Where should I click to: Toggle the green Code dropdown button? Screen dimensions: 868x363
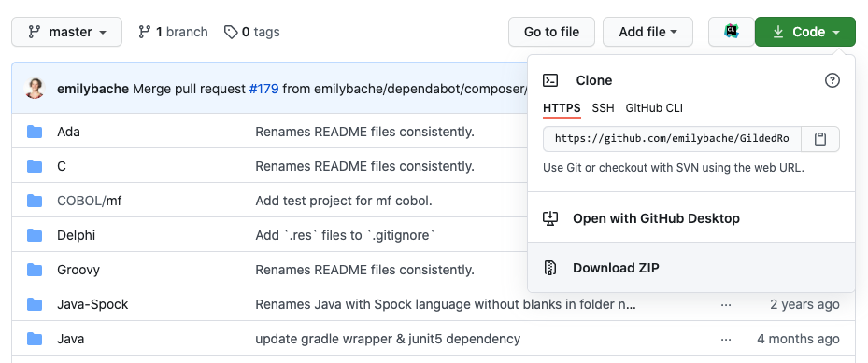point(805,32)
